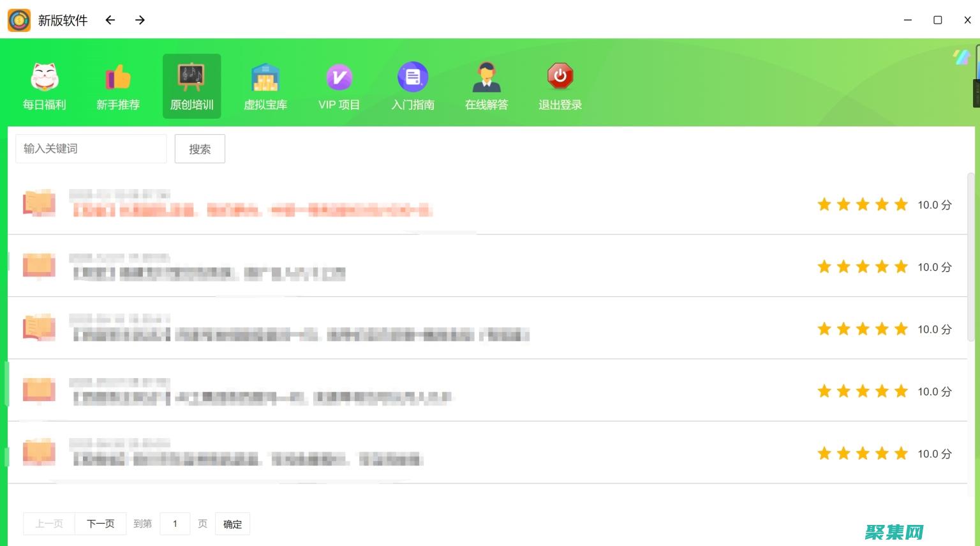This screenshot has height=546, width=980.
Task: Open the 虚拟宝库 treasure icon
Action: (x=265, y=77)
